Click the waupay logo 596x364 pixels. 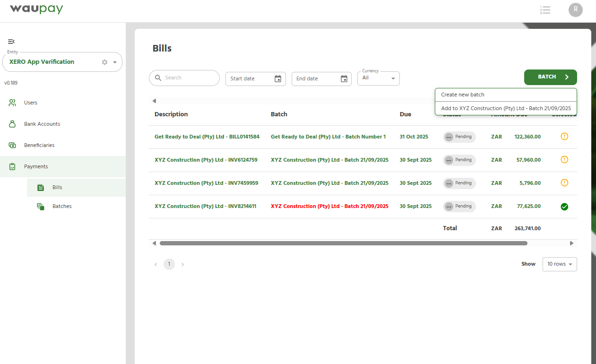(36, 9)
